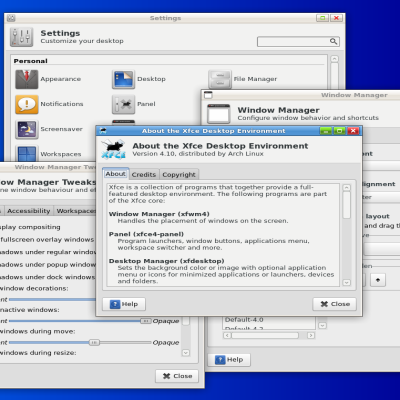Maximize the Settings window
This screenshot has height=400, width=400.
(x=322, y=18)
